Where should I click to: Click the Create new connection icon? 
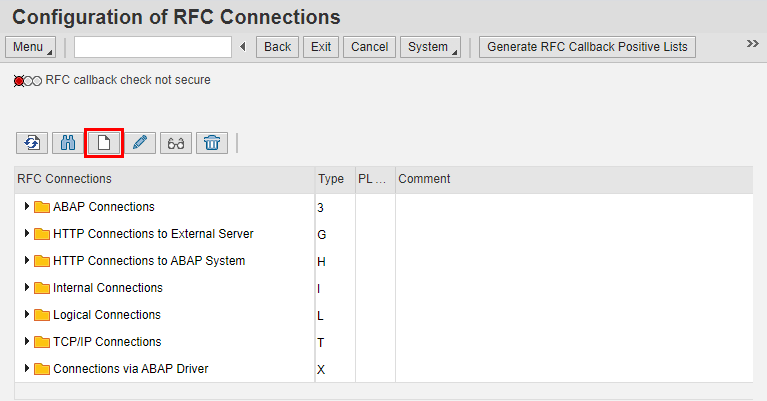pyautogui.click(x=104, y=143)
